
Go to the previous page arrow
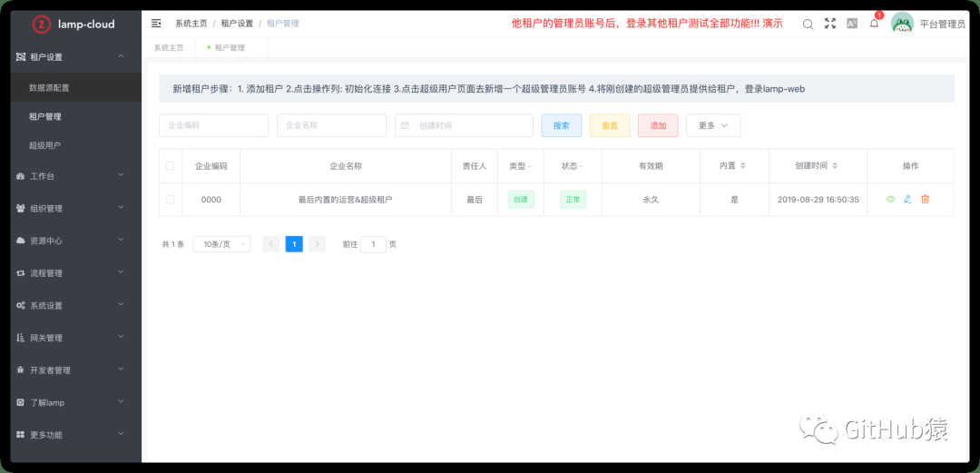click(x=271, y=244)
